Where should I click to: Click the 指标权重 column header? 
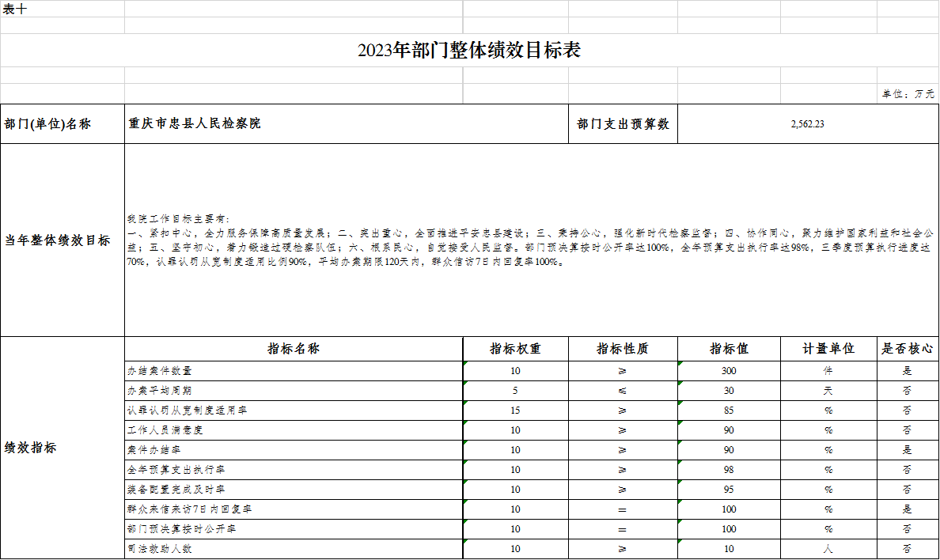[x=515, y=349]
